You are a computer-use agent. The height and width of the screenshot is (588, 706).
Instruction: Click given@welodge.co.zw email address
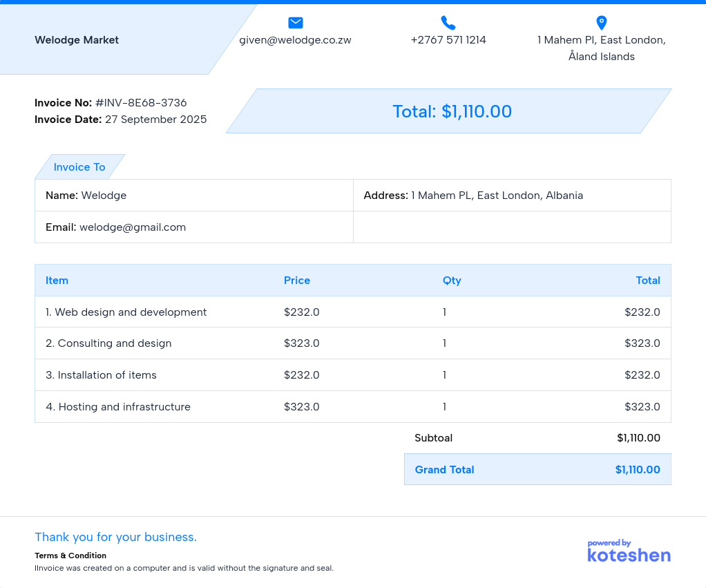tap(295, 40)
